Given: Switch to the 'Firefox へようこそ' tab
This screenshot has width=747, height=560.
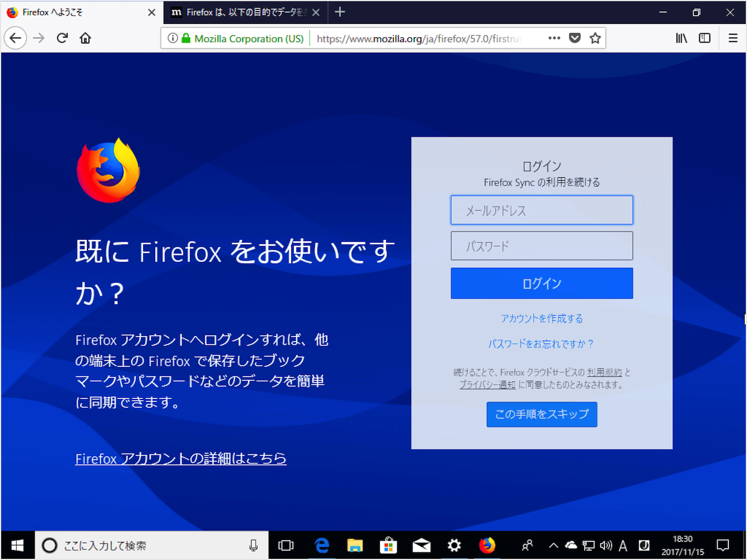Looking at the screenshot, I should click(x=82, y=12).
